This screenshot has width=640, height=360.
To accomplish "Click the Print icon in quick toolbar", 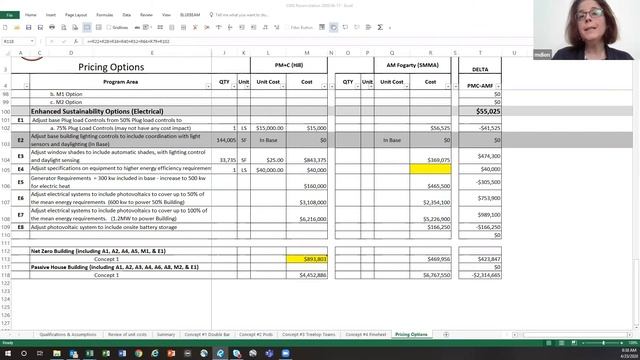I will pyautogui.click(x=52, y=27).
